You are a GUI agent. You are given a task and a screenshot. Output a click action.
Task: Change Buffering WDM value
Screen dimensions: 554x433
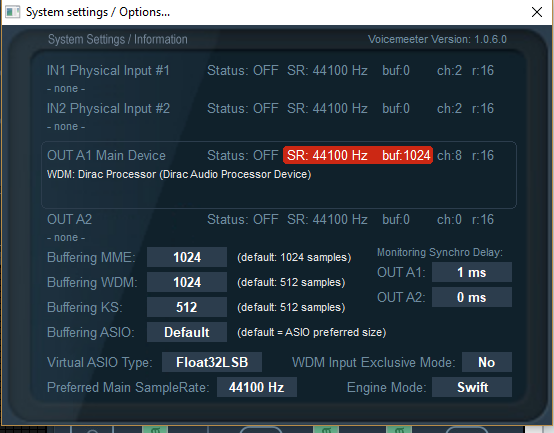coord(187,282)
